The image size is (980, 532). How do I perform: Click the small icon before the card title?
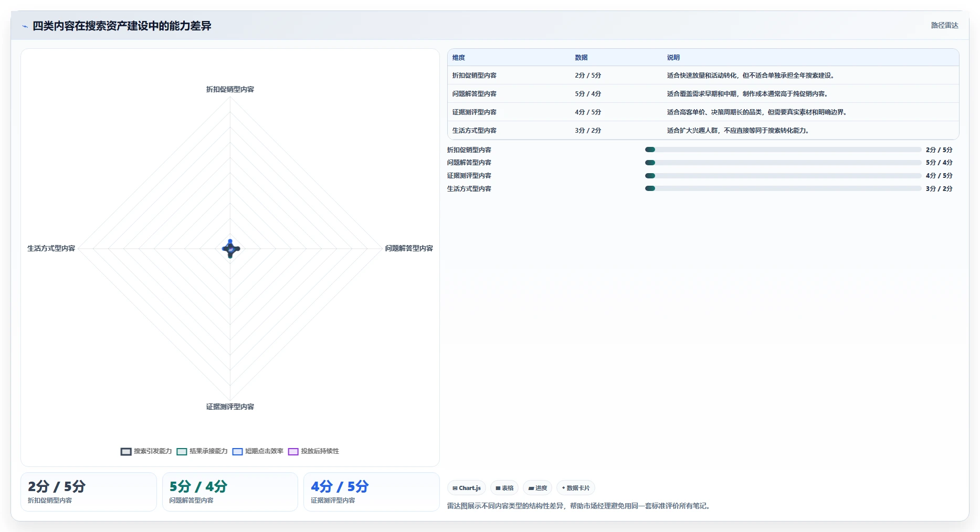coord(25,26)
